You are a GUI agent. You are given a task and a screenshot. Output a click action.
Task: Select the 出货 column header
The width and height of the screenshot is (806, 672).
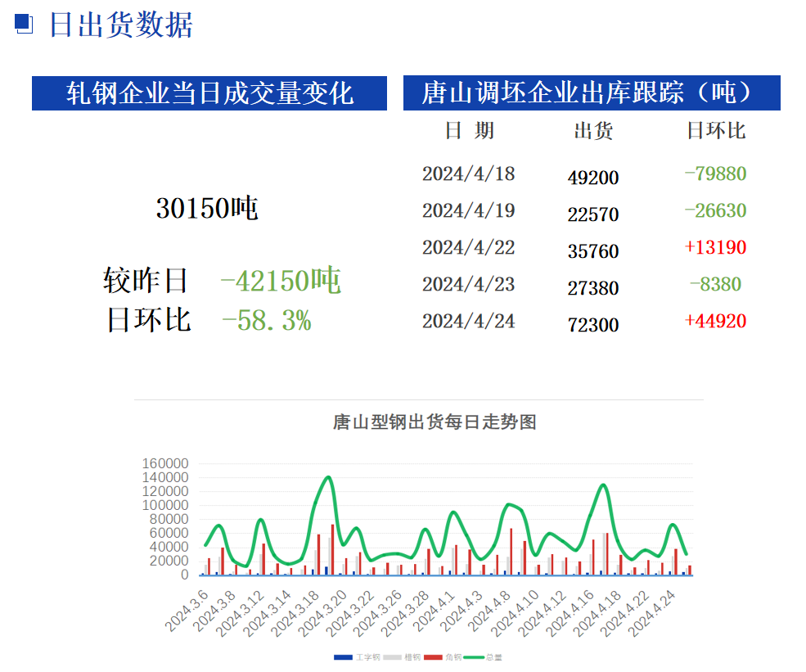tap(593, 131)
